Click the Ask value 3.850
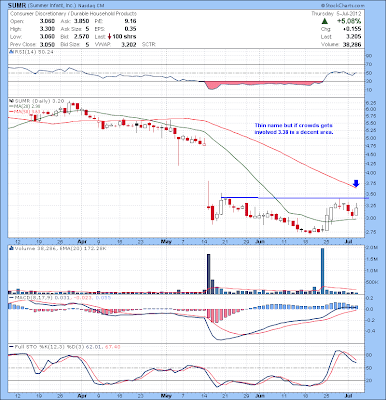The image size is (386, 400). pyautogui.click(x=82, y=21)
